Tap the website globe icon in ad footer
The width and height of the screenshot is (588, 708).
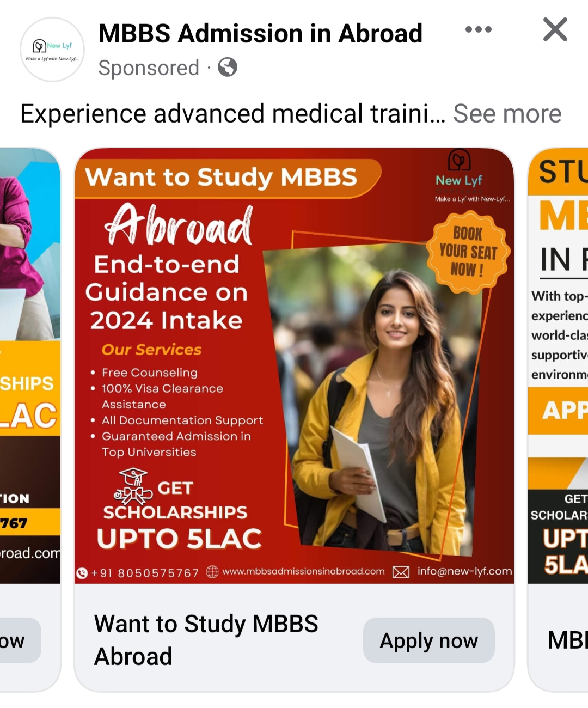[x=212, y=572]
